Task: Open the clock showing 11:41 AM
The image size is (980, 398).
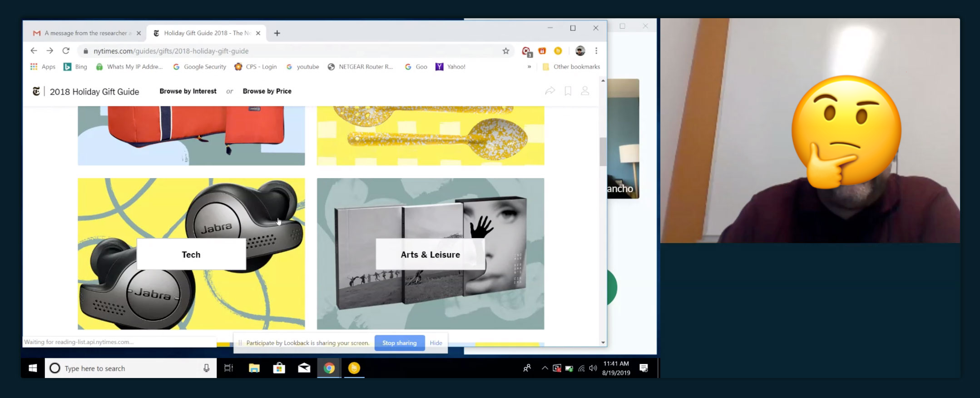Action: 616,368
